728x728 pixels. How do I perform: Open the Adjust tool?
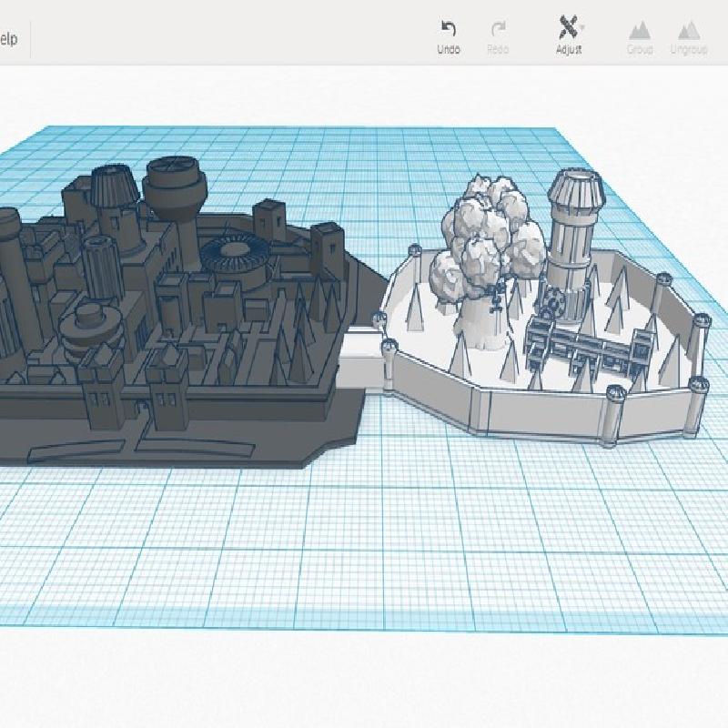(568, 28)
